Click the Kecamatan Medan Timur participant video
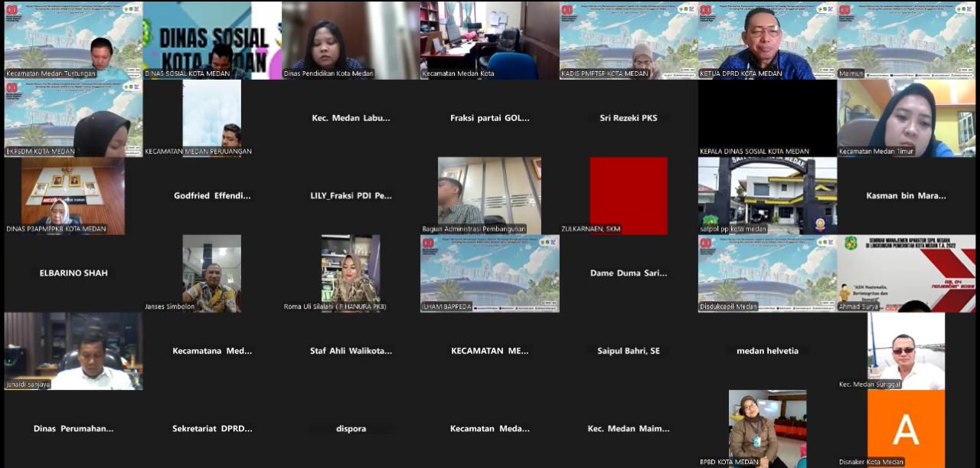Screen dimensions: 980x468 point(906,118)
